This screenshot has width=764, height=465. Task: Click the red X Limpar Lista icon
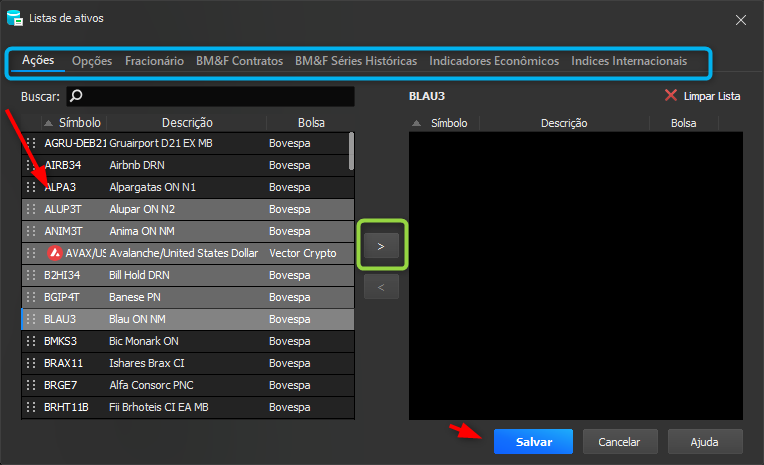[671, 95]
